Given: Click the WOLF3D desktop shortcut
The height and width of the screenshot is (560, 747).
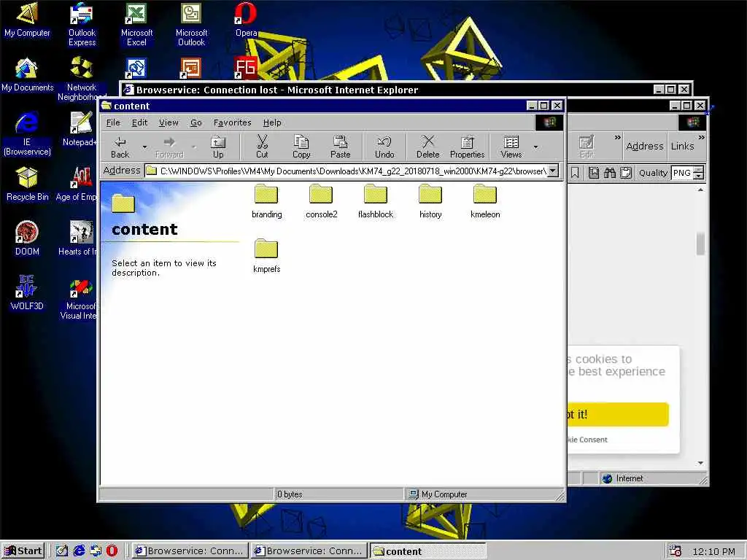Looking at the screenshot, I should 27,293.
